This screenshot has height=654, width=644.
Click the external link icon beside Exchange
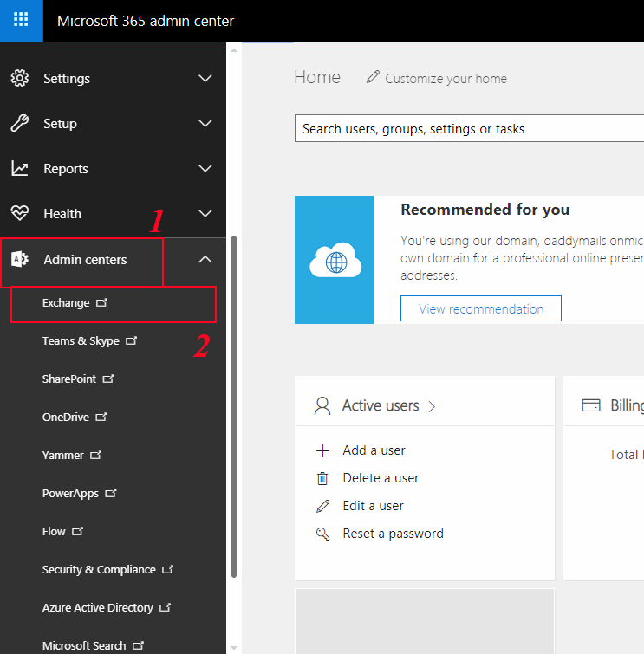point(101,302)
